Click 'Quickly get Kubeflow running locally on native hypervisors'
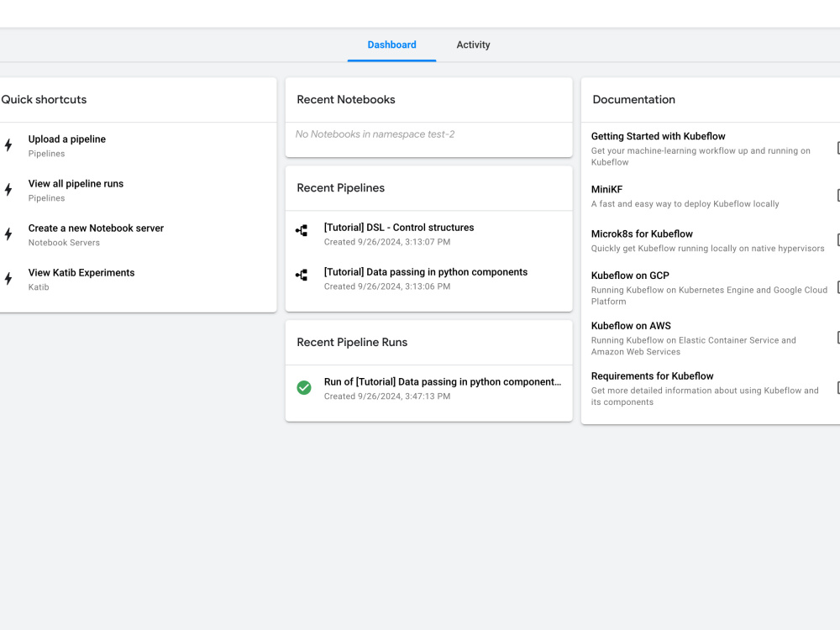This screenshot has height=630, width=840. tap(707, 249)
